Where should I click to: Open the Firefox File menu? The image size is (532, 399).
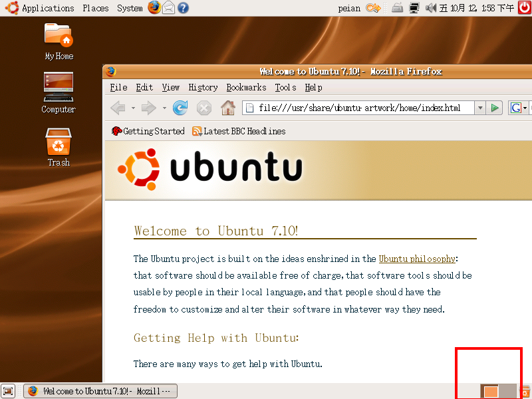(118, 88)
